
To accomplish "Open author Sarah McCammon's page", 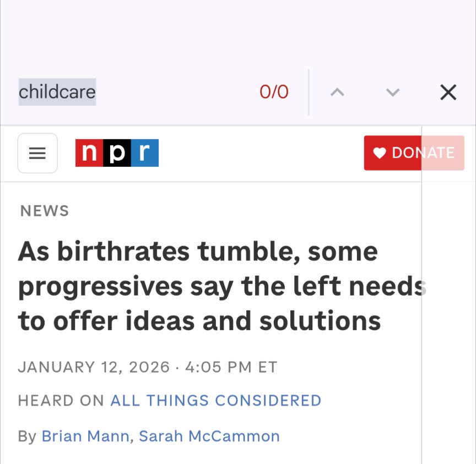I will tap(209, 436).
